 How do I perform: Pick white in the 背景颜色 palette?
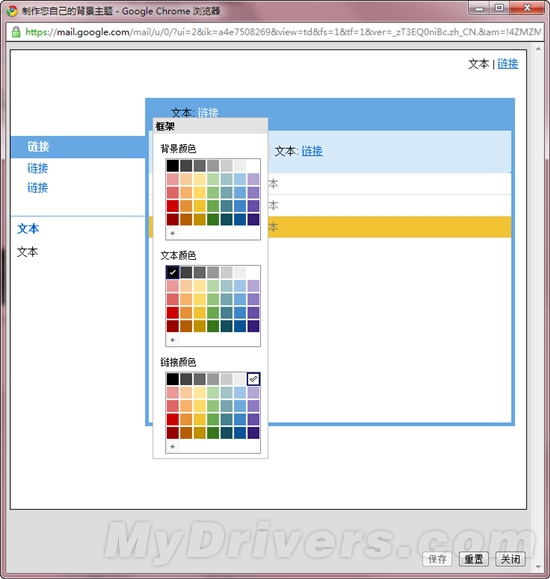[x=253, y=166]
